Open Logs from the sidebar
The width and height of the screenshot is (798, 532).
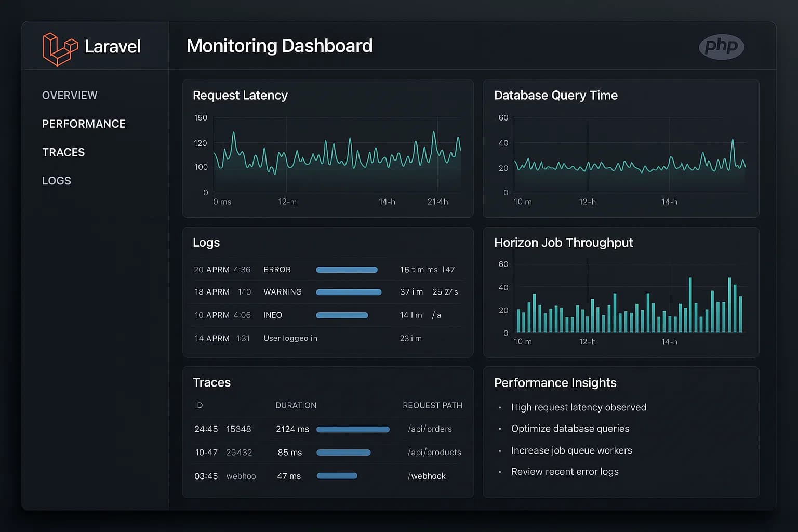tap(57, 181)
